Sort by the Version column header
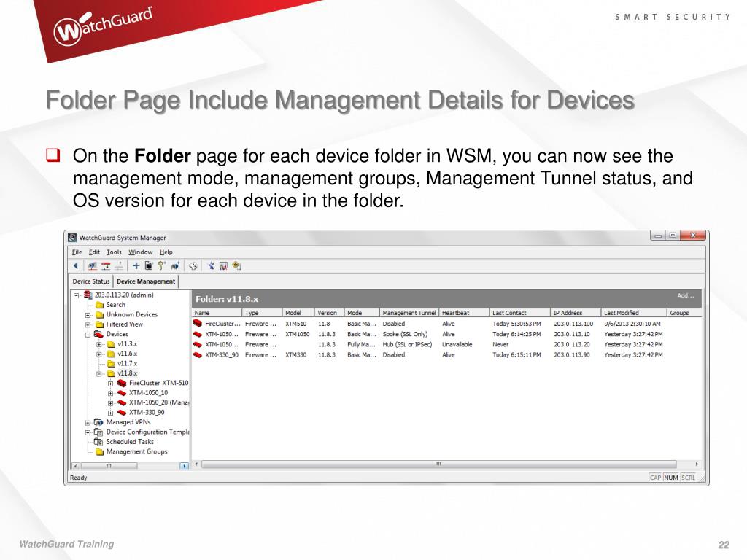Image resolution: width=747 pixels, height=560 pixels. (329, 313)
